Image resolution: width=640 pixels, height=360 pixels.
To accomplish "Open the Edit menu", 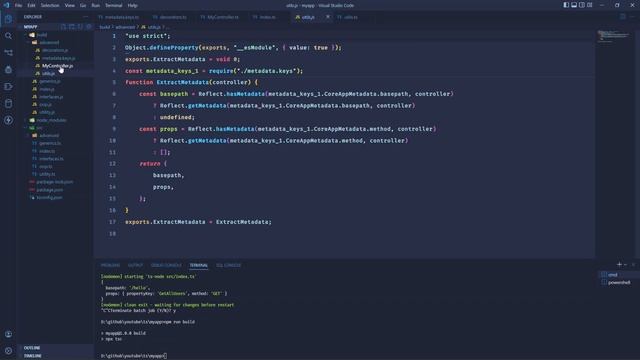I will (31, 5).
